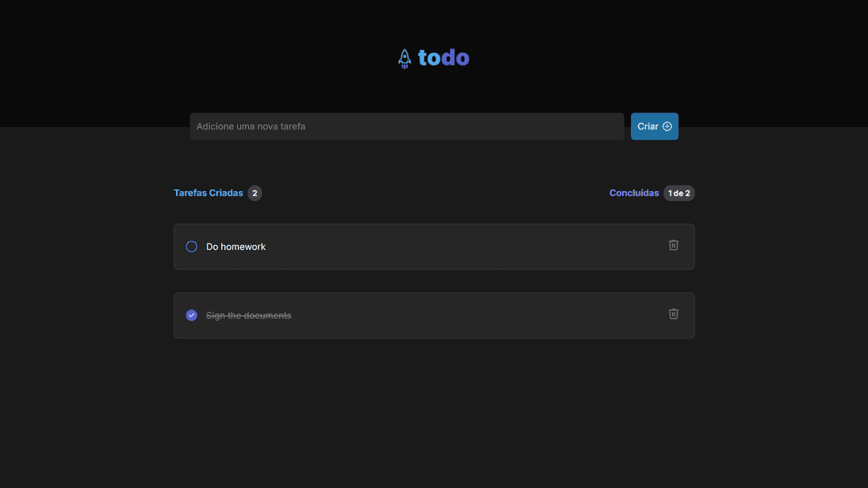Click the plus icon inside the Criar button

tap(665, 126)
